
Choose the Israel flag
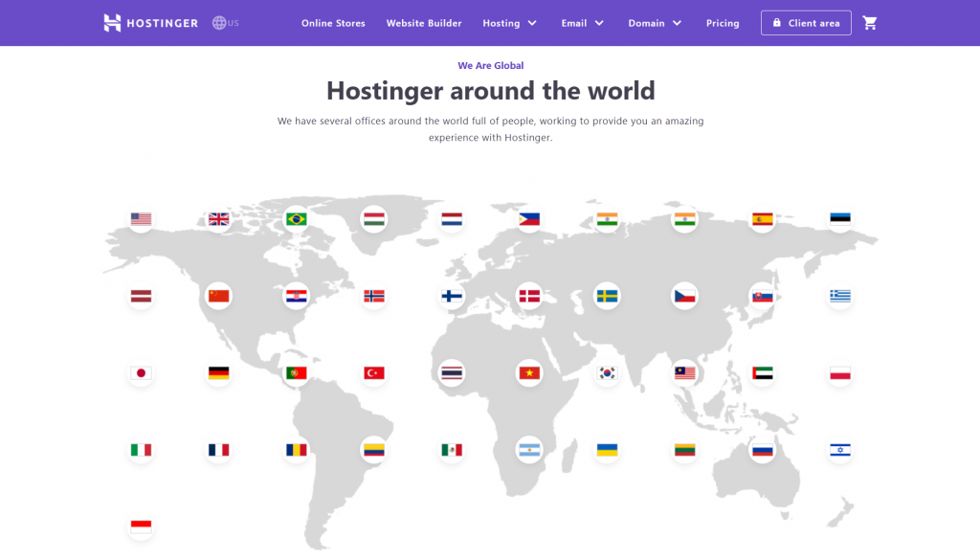click(x=840, y=450)
